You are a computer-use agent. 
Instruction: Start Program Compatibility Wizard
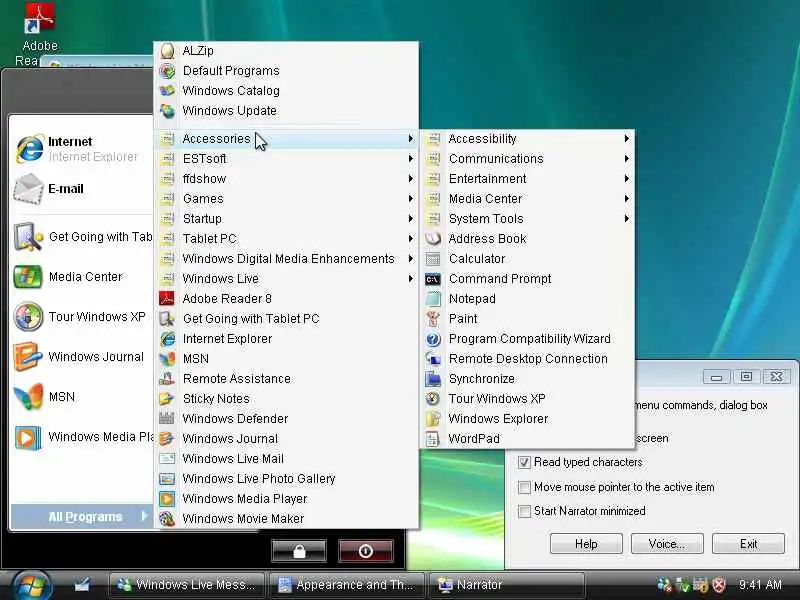click(x=527, y=338)
